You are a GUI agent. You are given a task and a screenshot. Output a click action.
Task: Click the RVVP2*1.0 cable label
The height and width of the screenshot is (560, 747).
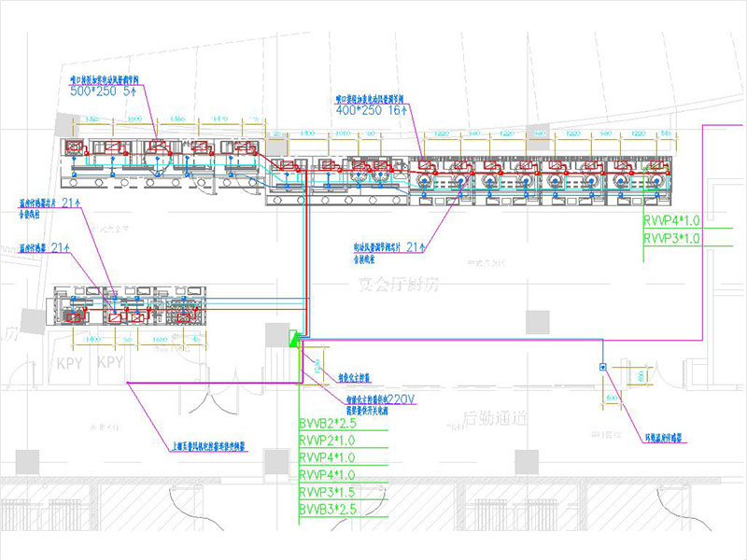coord(328,441)
